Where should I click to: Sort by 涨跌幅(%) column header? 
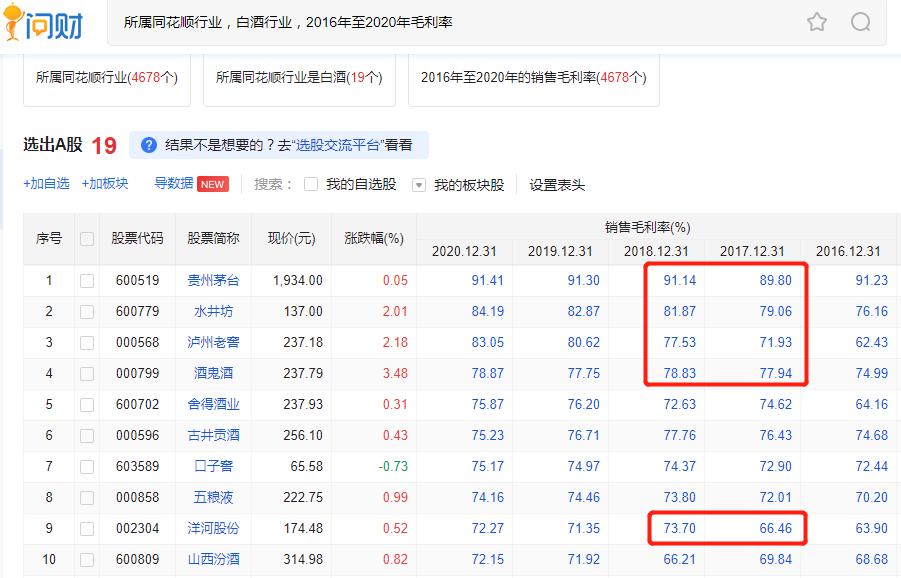[x=374, y=238]
